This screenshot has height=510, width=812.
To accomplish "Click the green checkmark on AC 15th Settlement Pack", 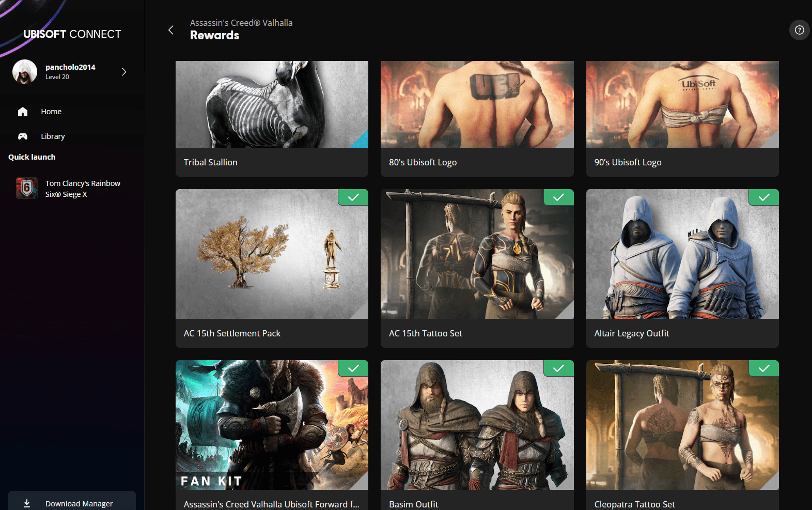I will coord(353,197).
